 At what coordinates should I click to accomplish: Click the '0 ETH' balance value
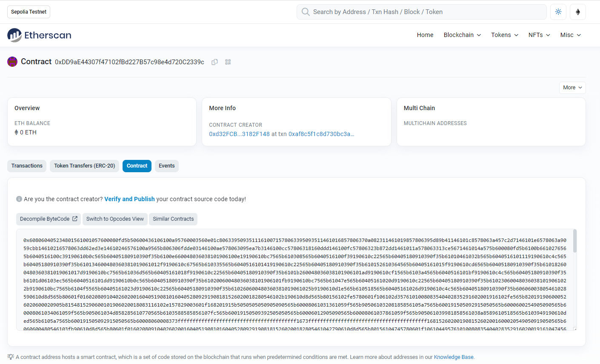point(28,132)
